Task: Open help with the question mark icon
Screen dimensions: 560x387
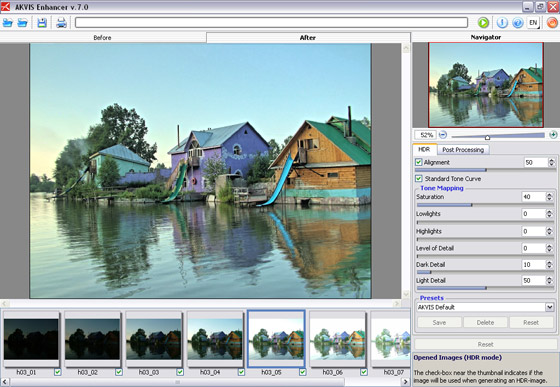Action: pos(518,23)
